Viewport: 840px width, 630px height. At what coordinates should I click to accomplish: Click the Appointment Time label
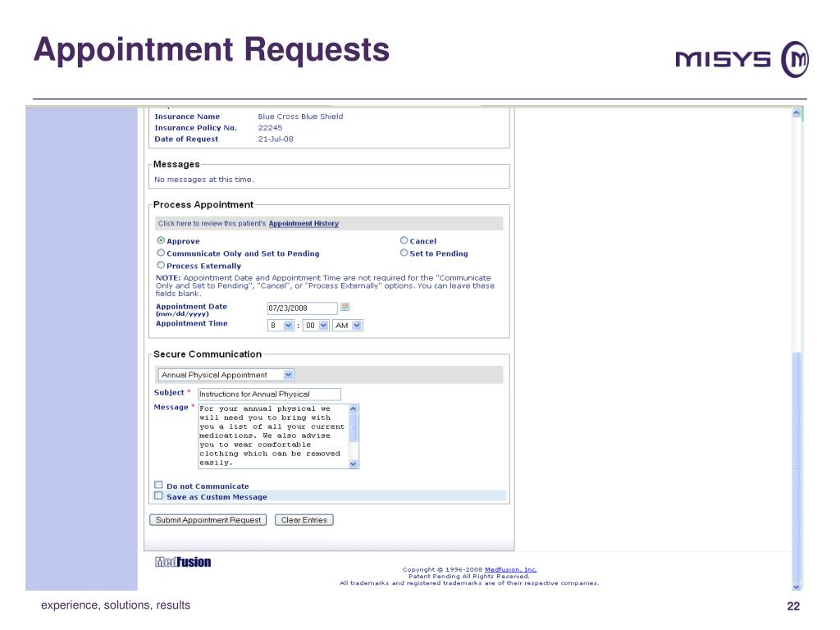(192, 323)
